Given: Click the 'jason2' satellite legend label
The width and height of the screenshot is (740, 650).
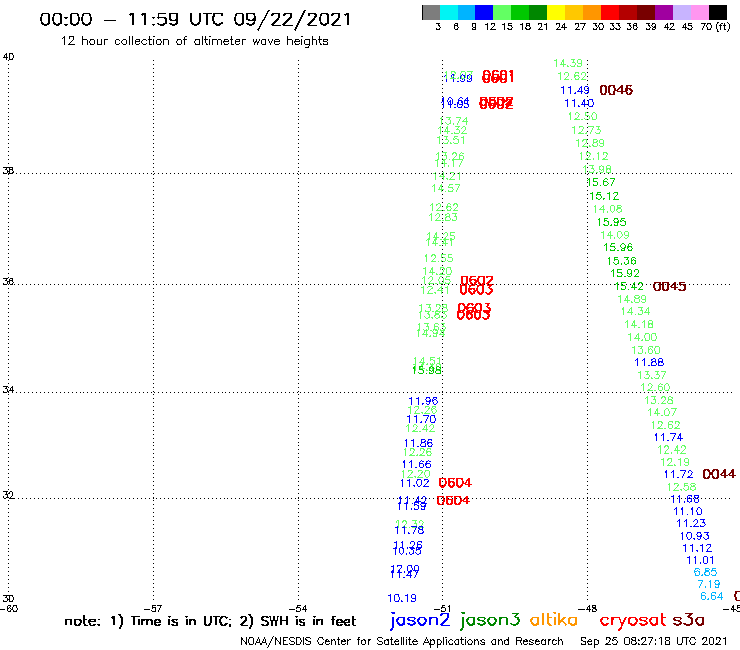Looking at the screenshot, I should coord(420,620).
